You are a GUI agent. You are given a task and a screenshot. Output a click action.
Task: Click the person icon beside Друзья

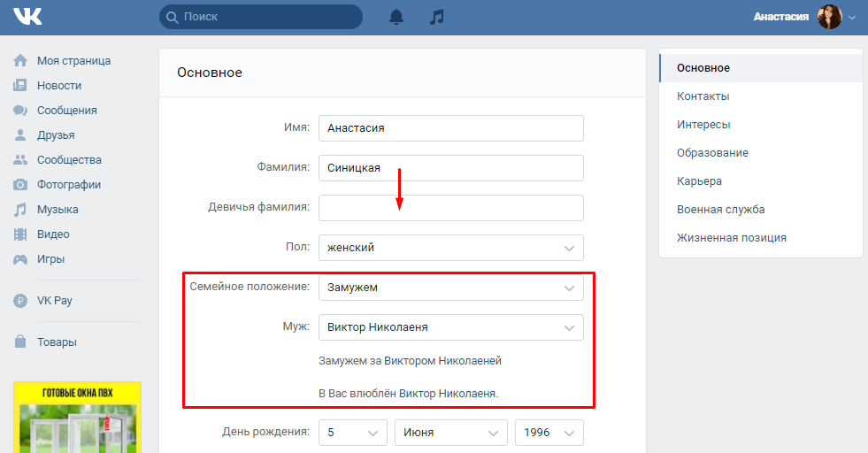(x=20, y=134)
